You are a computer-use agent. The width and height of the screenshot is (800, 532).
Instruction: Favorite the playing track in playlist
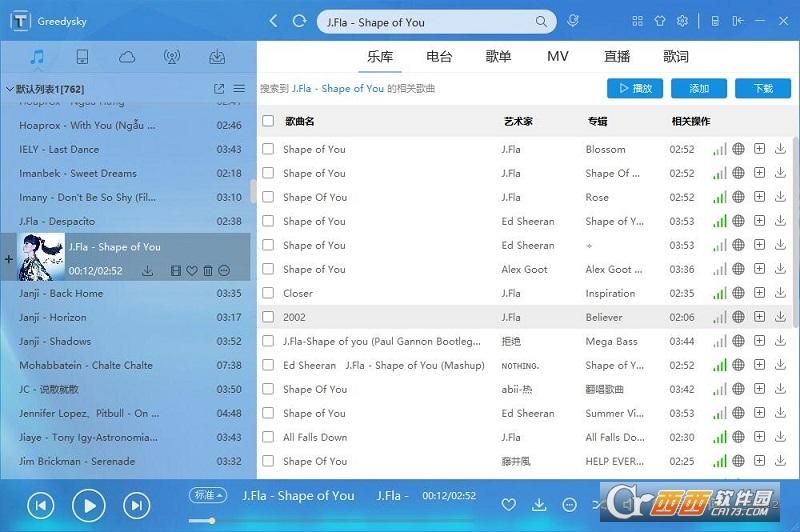(192, 271)
